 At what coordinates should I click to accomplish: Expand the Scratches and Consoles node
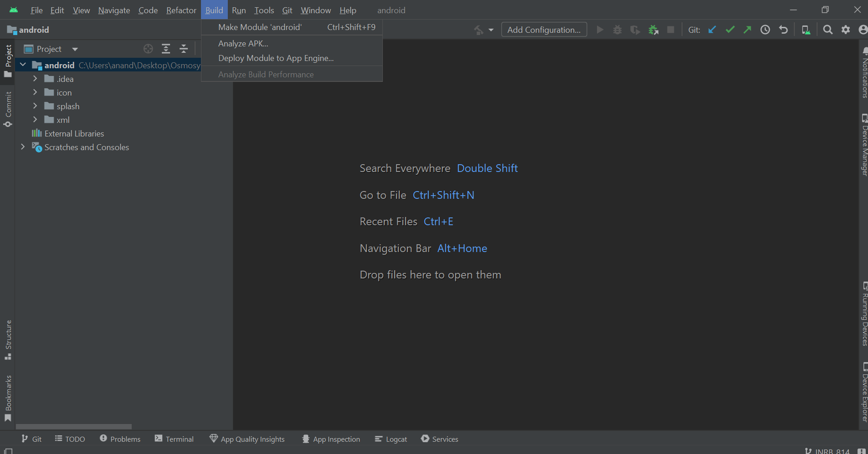pyautogui.click(x=23, y=147)
